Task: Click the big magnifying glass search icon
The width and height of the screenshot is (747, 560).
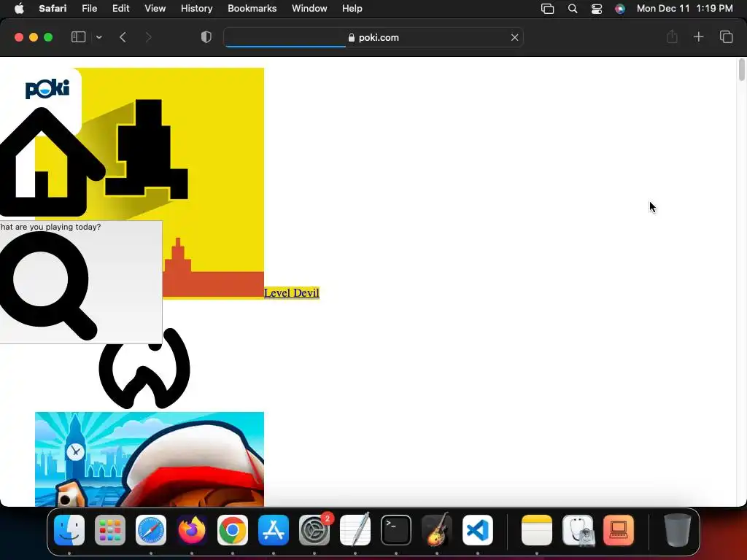Action: (47, 286)
